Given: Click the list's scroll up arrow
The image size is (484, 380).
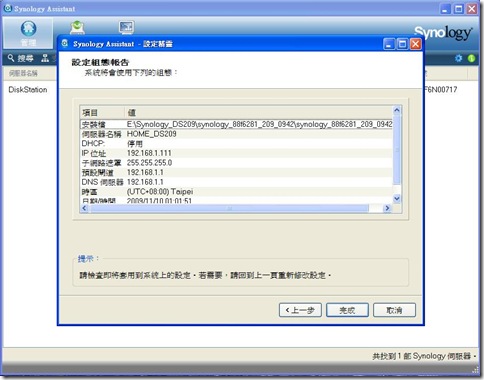Looking at the screenshot, I should pos(397,110).
